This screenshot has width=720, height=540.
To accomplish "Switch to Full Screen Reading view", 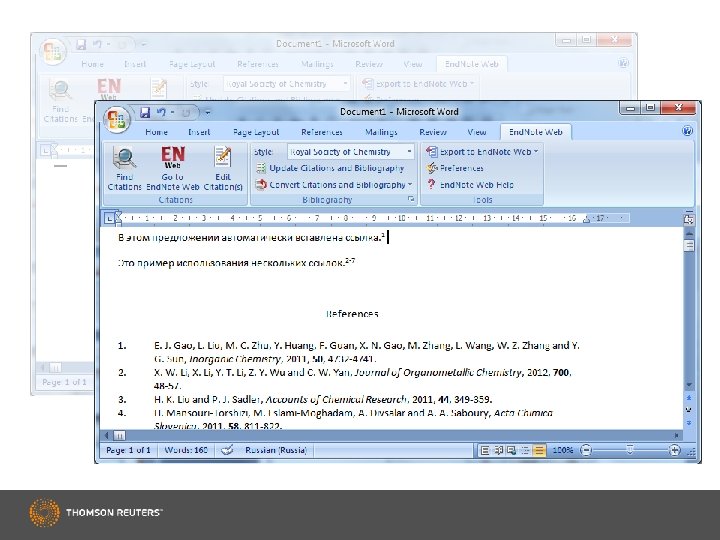I will [498, 450].
